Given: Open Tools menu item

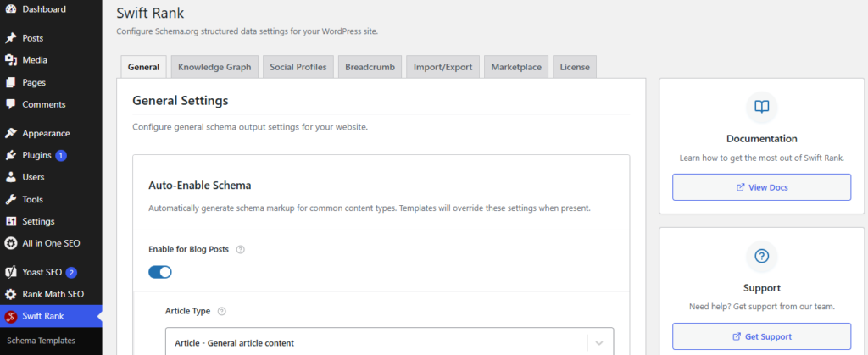Looking at the screenshot, I should 51,200.
